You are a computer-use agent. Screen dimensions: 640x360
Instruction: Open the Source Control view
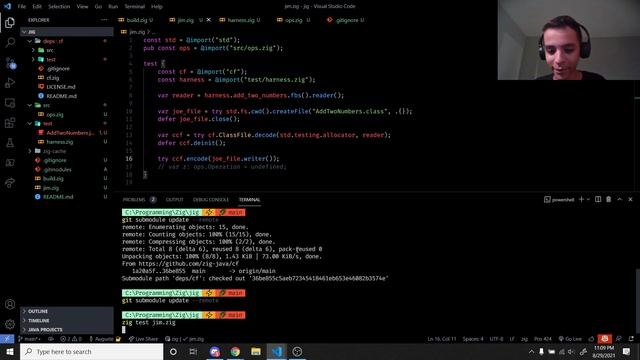pos(10,62)
